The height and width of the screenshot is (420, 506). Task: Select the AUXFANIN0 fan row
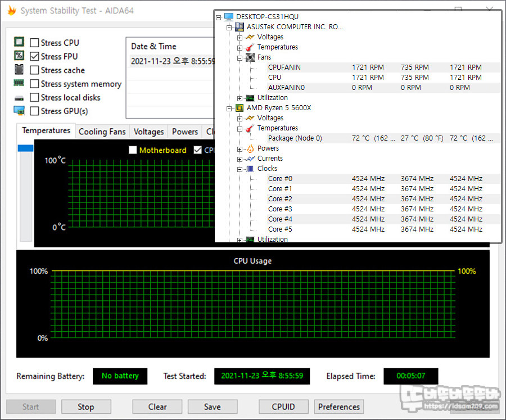pos(383,88)
